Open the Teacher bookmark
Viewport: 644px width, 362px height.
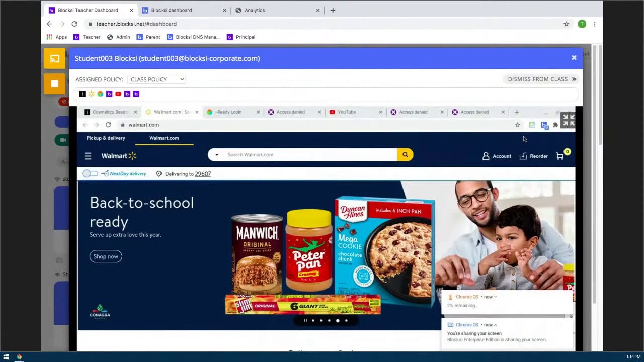87,37
